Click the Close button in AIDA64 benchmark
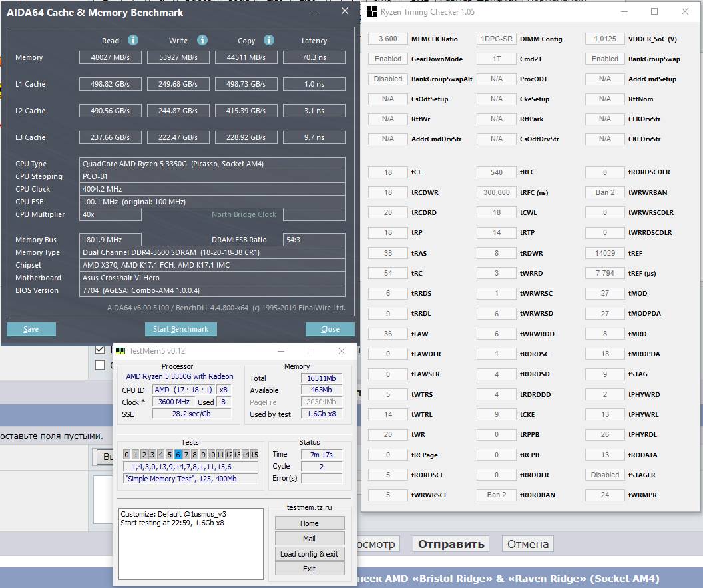This screenshot has width=703, height=588. 330,329
